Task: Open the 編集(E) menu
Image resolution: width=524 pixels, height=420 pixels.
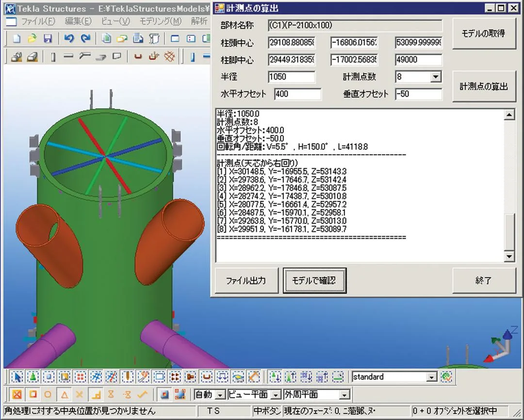Action: [x=78, y=21]
